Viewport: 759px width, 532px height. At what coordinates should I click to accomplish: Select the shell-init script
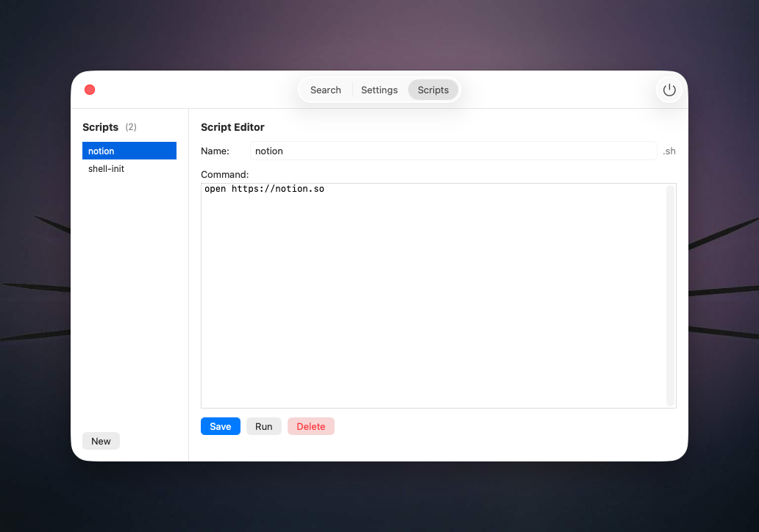coord(106,168)
